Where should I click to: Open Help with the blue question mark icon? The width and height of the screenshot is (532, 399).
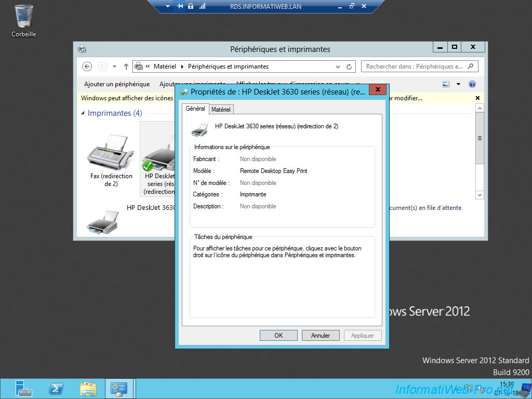tap(472, 84)
